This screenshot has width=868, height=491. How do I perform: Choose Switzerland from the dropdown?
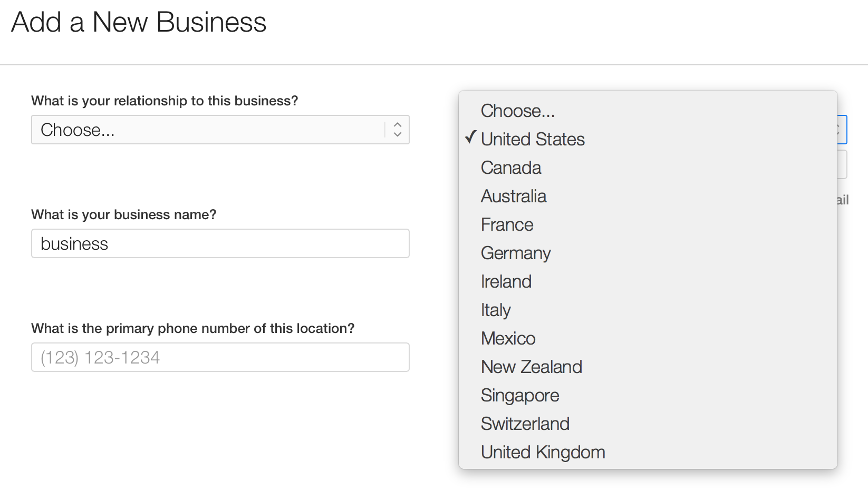coord(525,424)
